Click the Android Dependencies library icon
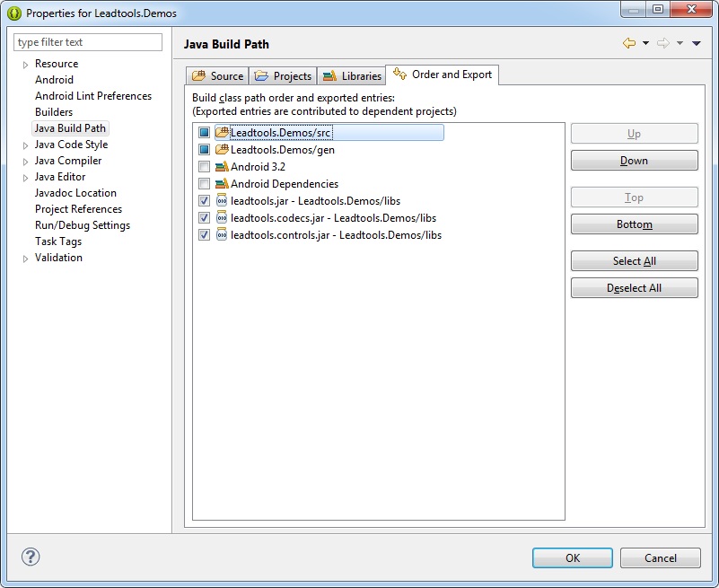The image size is (719, 588). [222, 183]
